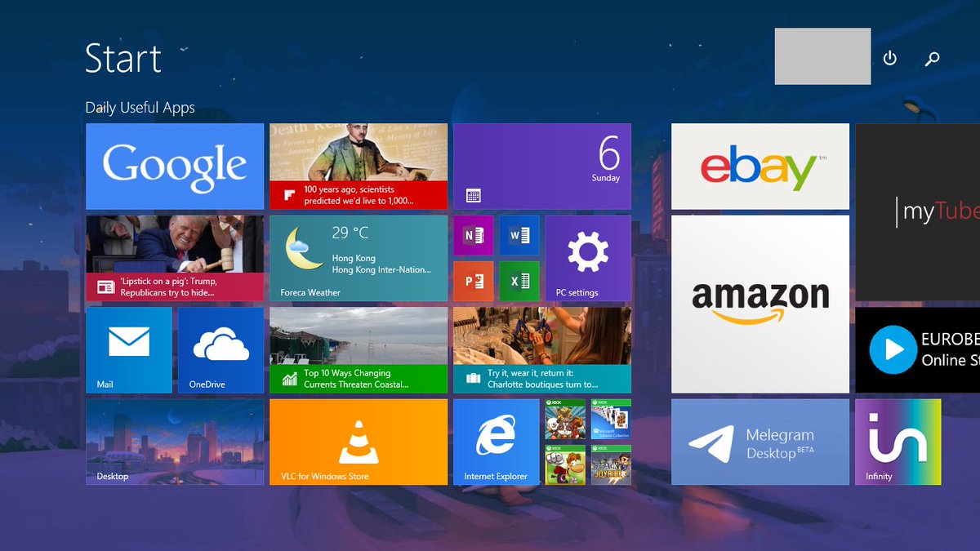Click the power options button
980x551 pixels.
(x=890, y=58)
